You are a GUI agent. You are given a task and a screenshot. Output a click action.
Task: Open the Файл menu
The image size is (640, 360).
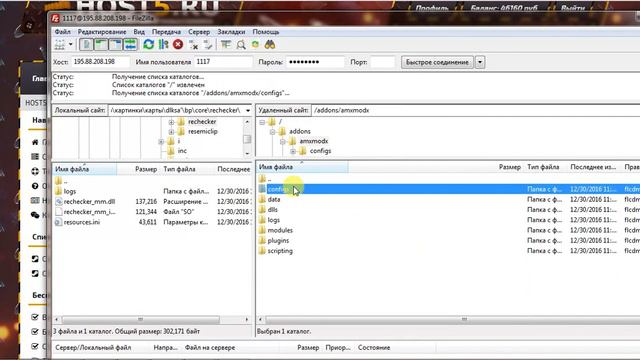pos(62,32)
